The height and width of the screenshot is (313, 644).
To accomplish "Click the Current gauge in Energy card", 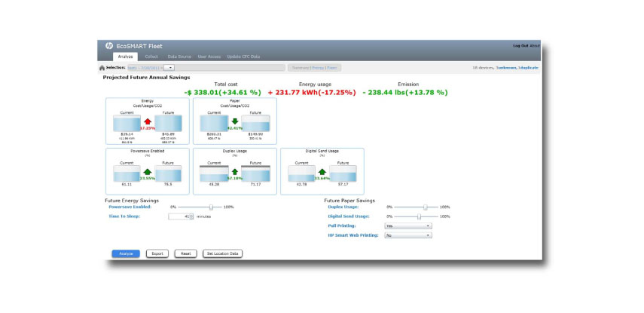I will pyautogui.click(x=127, y=124).
